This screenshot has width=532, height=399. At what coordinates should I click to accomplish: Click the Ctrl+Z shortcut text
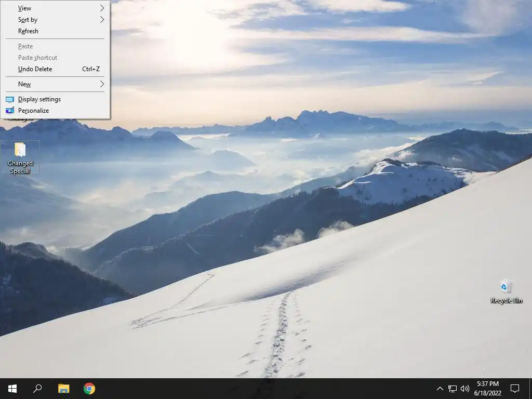point(91,69)
